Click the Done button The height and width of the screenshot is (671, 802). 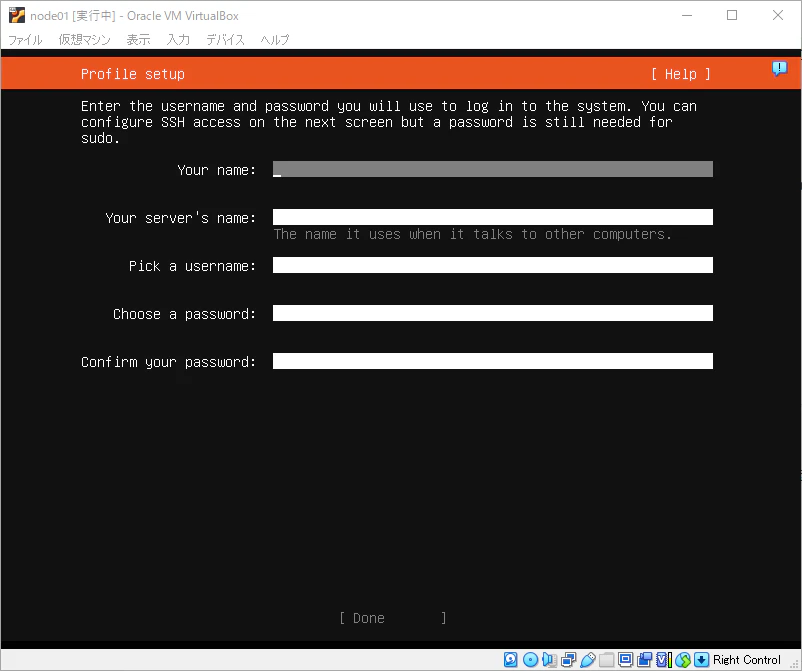(392, 618)
